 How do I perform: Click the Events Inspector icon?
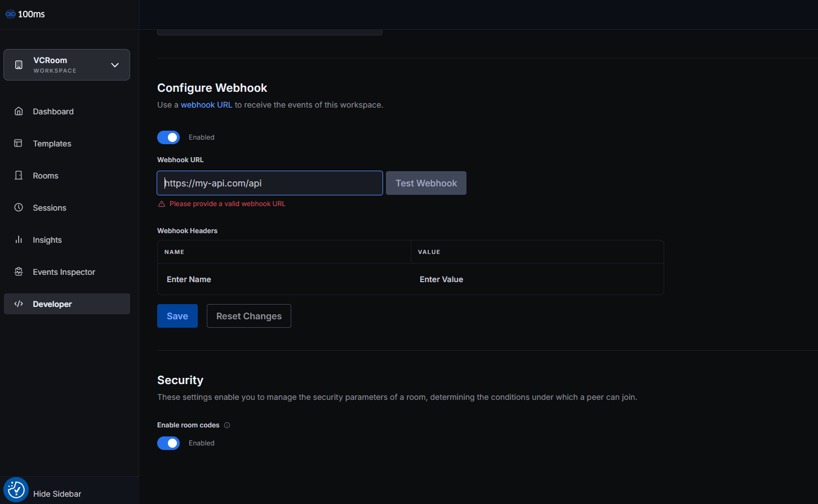point(19,272)
